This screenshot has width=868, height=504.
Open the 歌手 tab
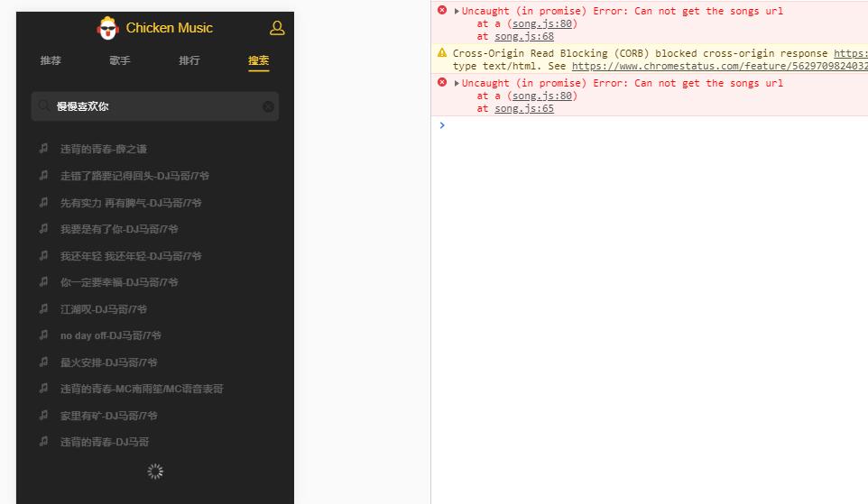tap(120, 60)
